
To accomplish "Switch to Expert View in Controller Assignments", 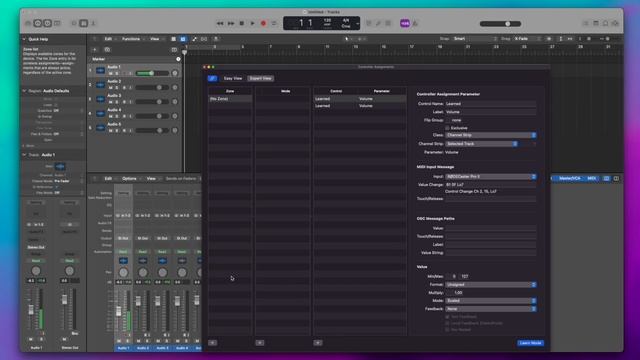I will click(x=261, y=78).
